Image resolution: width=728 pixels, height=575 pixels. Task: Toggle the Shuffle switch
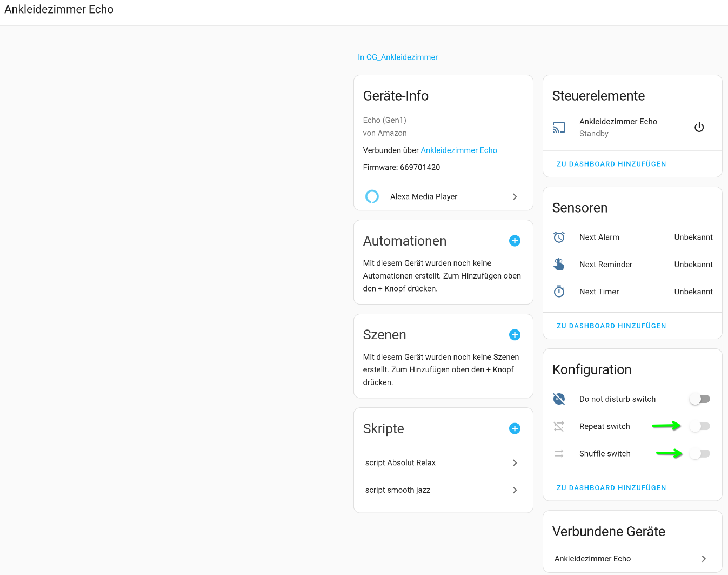point(700,454)
